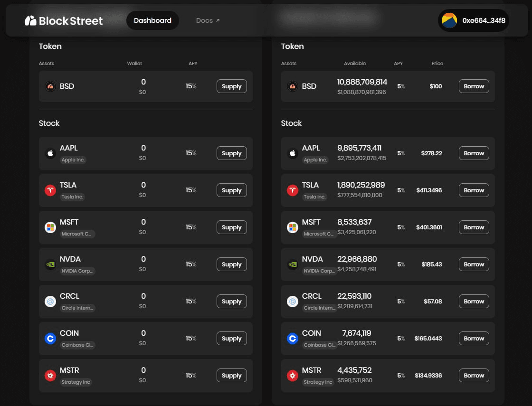Viewport: 532px width, 406px height.
Task: Click Circle icon in borrow panel
Action: pos(293,301)
